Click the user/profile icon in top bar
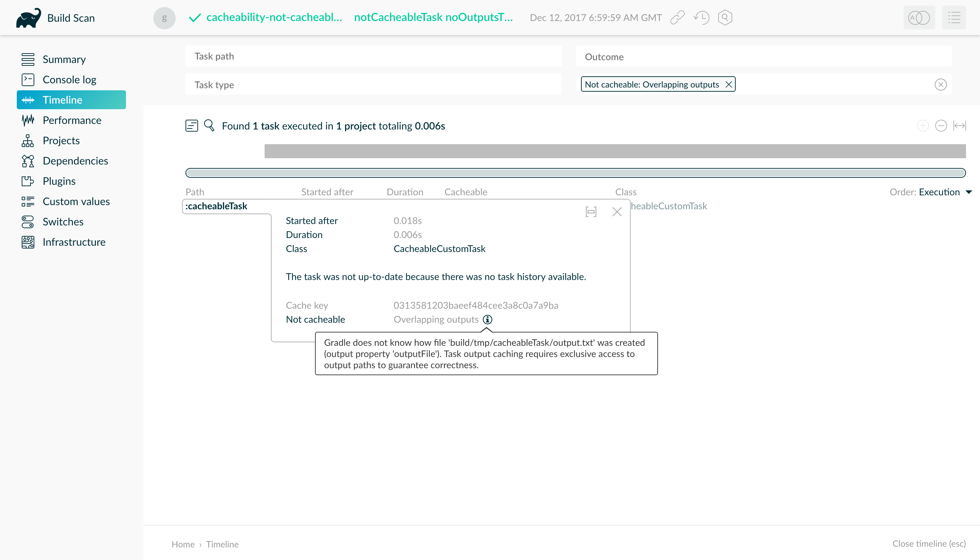Viewport: 980px width, 560px height. click(x=164, y=17)
